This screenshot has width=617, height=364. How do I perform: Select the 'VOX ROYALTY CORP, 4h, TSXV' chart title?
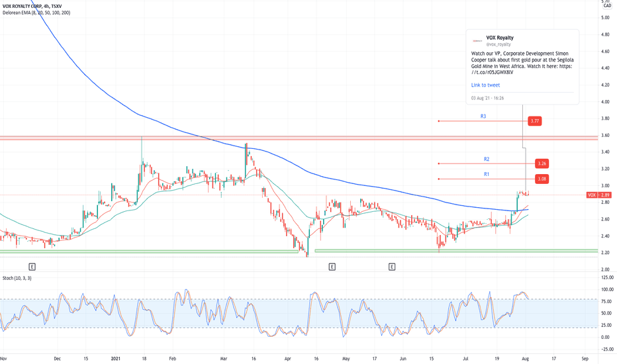32,7
